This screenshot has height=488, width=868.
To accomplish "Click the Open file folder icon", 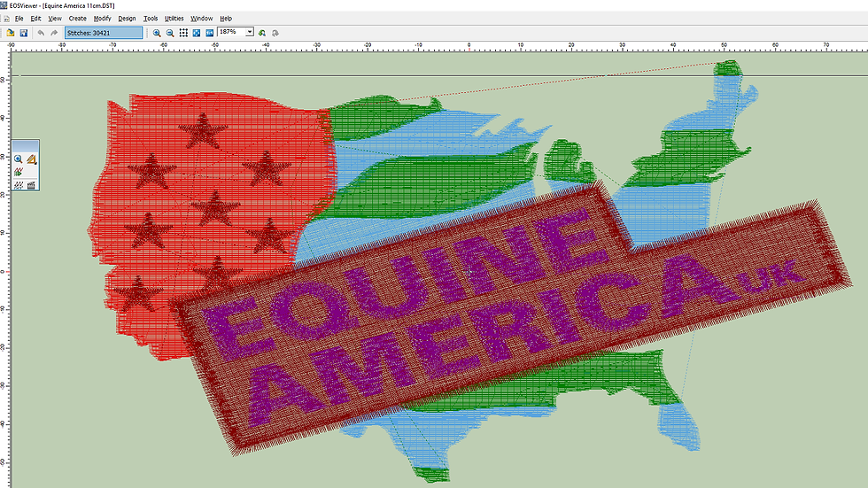I will (x=11, y=33).
